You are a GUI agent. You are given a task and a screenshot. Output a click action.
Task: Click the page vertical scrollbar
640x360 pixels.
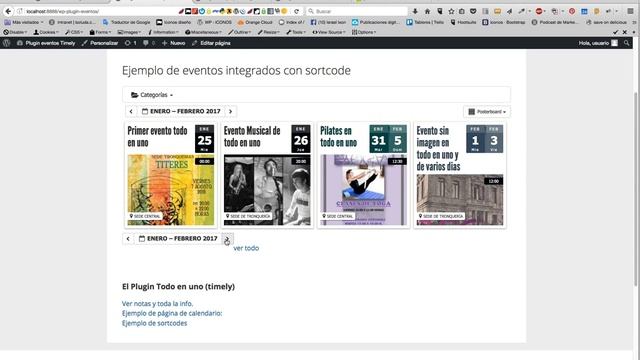point(636,190)
